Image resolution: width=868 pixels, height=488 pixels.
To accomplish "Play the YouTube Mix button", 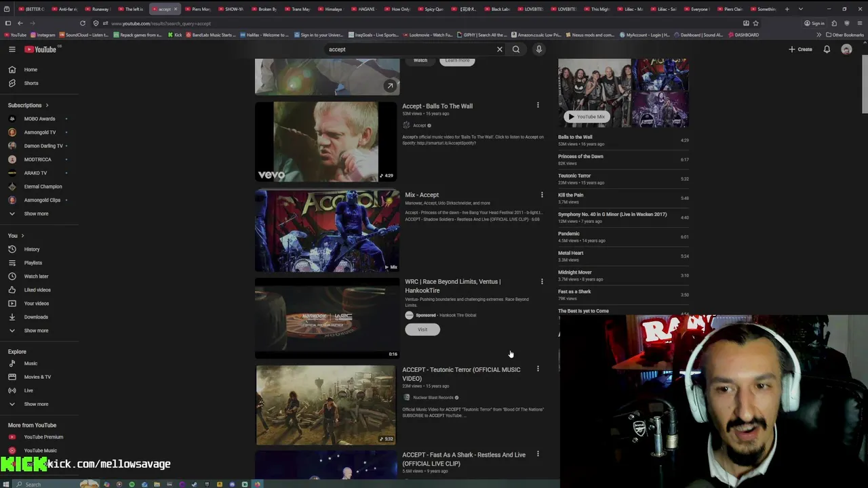I will tap(587, 117).
